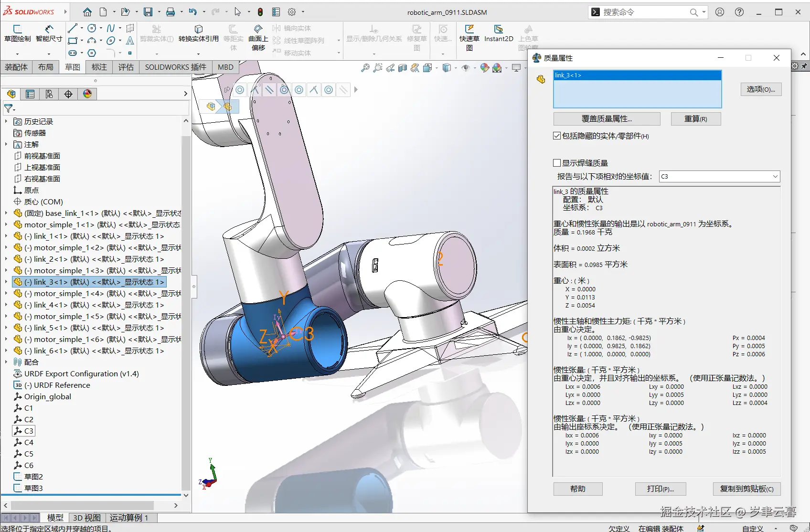Open the coordinate system dropdown showing C3
Image resolution: width=810 pixels, height=532 pixels.
point(719,176)
